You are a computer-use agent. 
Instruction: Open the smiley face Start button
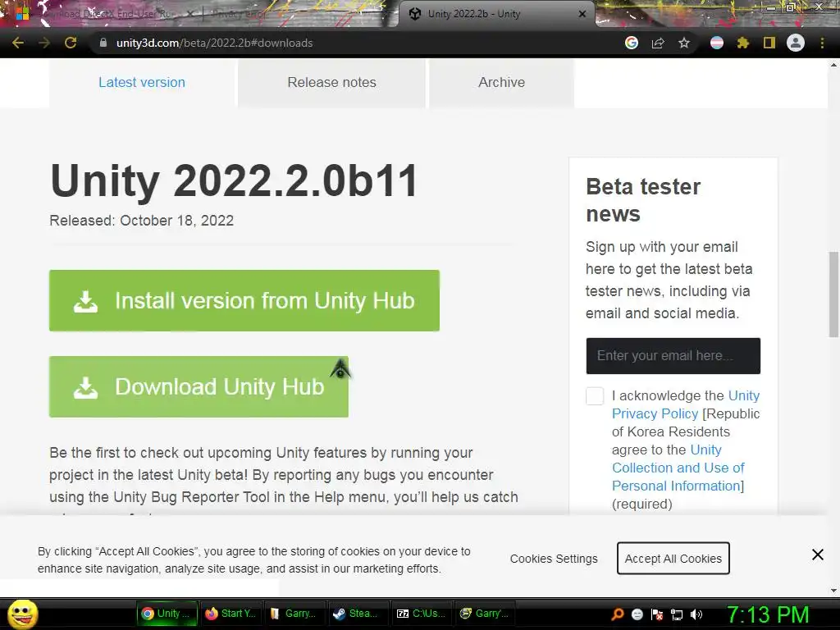pos(22,614)
